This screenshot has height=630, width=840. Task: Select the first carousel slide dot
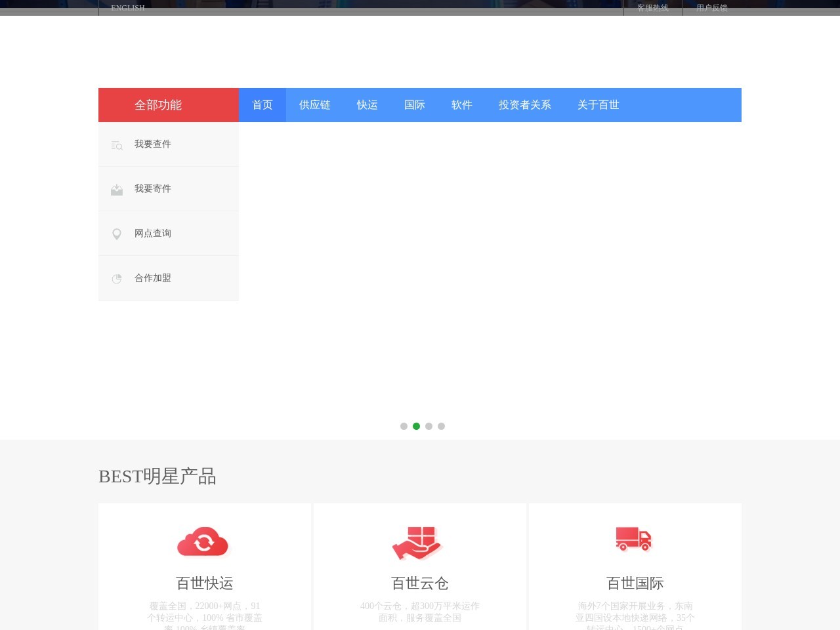click(x=404, y=426)
